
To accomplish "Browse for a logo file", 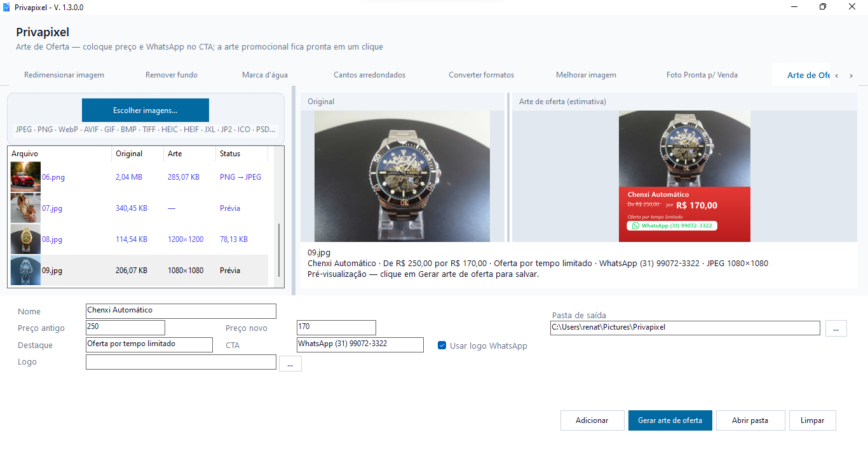I will pos(290,363).
